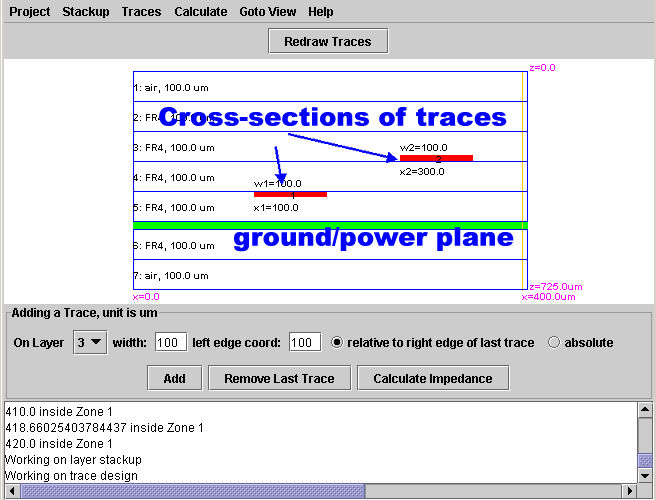The width and height of the screenshot is (656, 500).
Task: Open the Traces menu
Action: coord(141,12)
